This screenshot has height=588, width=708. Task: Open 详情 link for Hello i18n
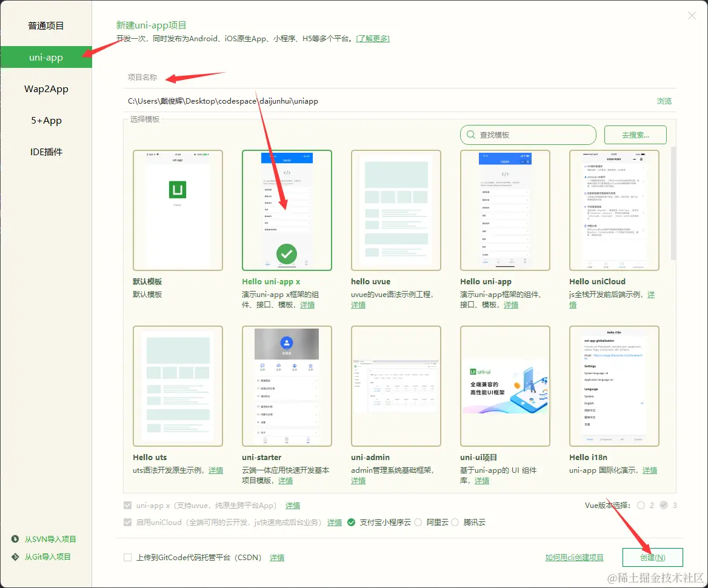tap(650, 470)
